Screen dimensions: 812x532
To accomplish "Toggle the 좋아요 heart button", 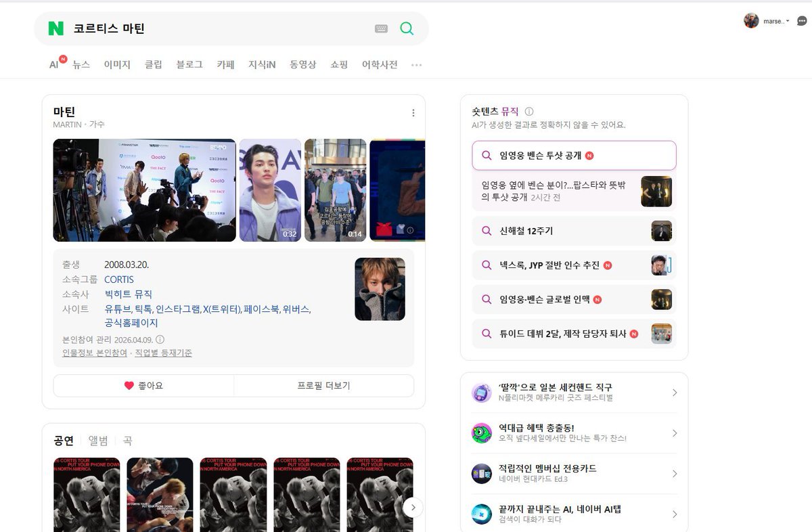I will [143, 386].
